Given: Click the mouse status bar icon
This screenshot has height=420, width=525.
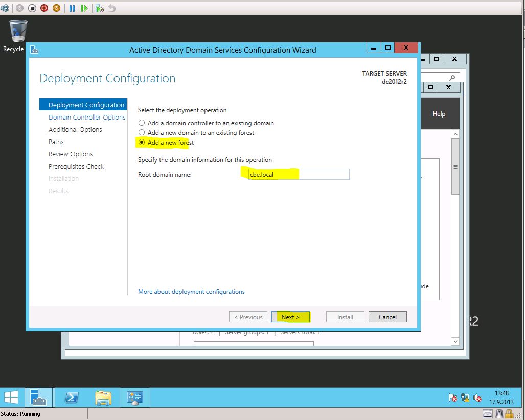Looking at the screenshot, I should tap(499, 414).
